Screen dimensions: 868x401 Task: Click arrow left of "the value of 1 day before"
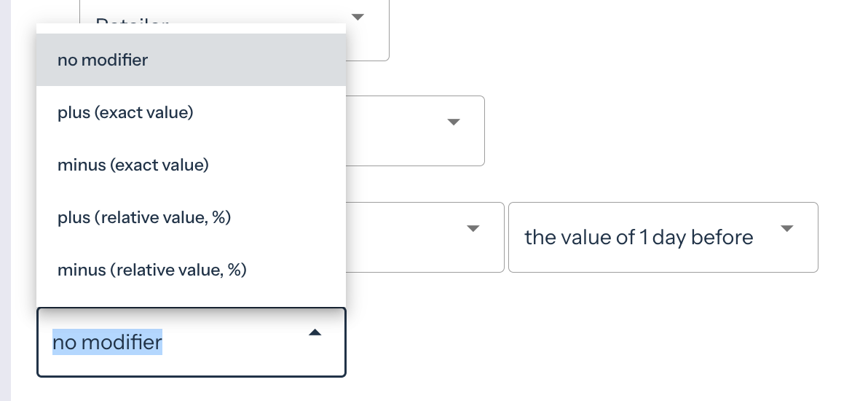tap(473, 229)
